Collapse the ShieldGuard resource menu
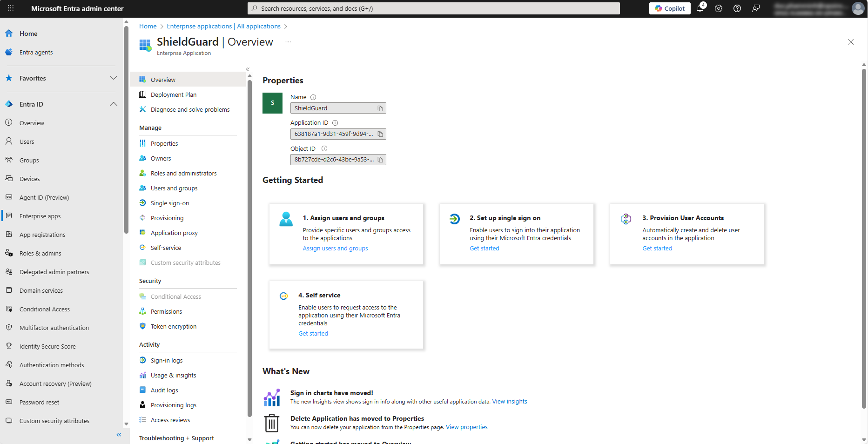Viewport: 868px width, 444px height. point(248,69)
